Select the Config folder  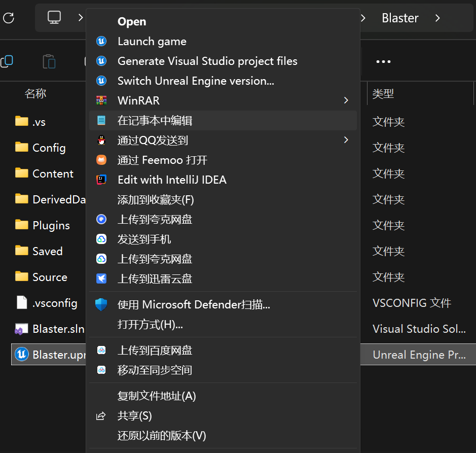(41, 148)
